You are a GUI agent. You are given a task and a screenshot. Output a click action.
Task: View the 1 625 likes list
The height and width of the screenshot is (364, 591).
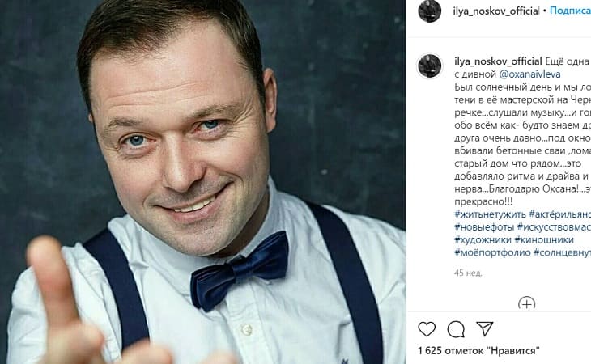pos(478,351)
